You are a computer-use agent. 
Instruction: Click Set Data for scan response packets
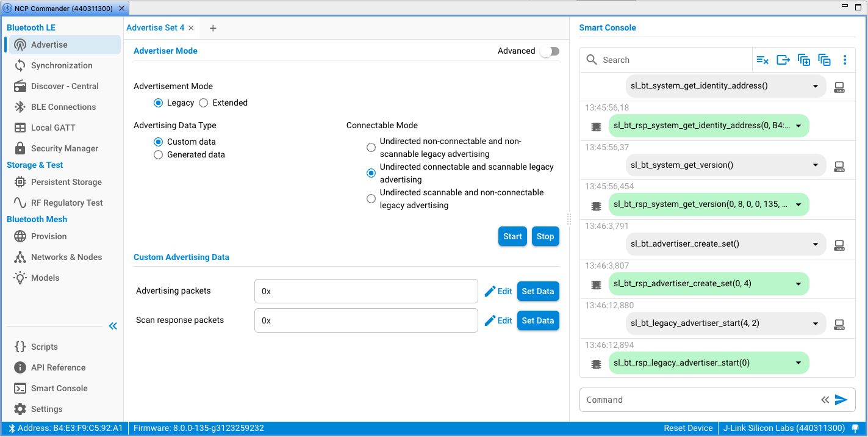(x=537, y=320)
